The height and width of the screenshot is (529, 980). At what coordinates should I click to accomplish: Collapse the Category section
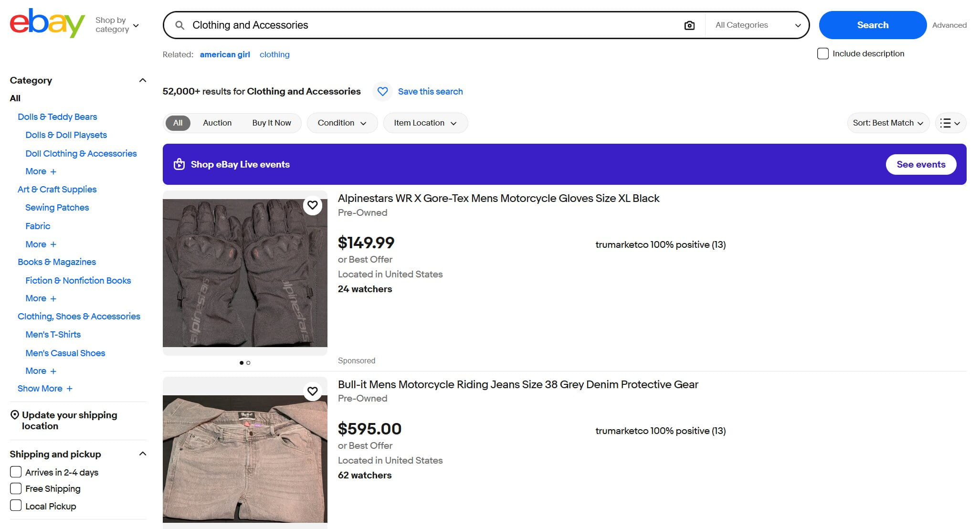(142, 80)
